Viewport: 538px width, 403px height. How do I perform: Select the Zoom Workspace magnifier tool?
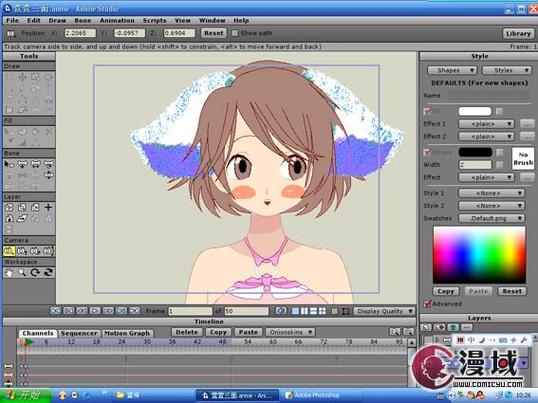pyautogui.click(x=22, y=273)
